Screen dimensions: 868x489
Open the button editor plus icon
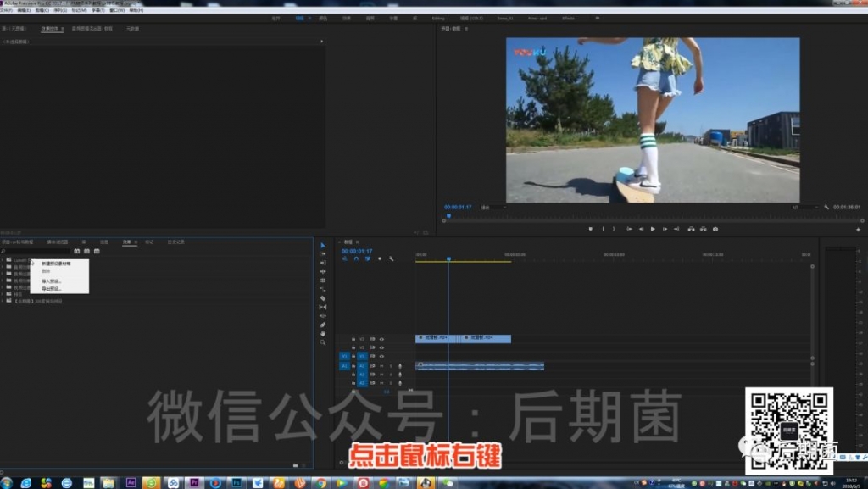click(x=858, y=229)
